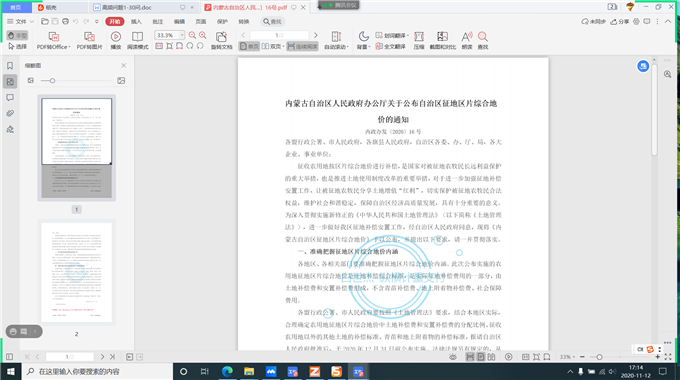Open the 插入 ribbon tab

136,21
